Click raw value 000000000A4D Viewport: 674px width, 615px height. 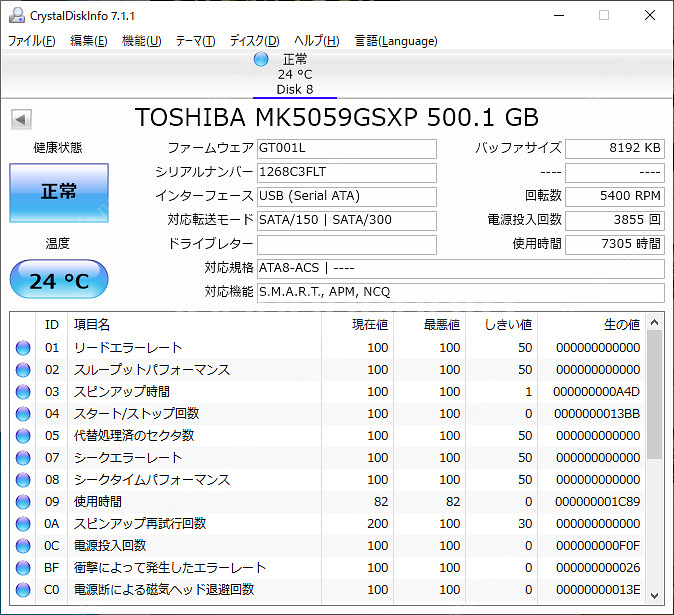click(597, 392)
